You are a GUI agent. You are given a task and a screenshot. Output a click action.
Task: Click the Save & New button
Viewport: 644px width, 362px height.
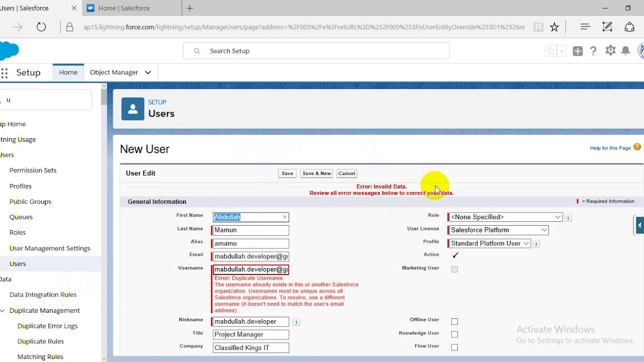click(317, 173)
